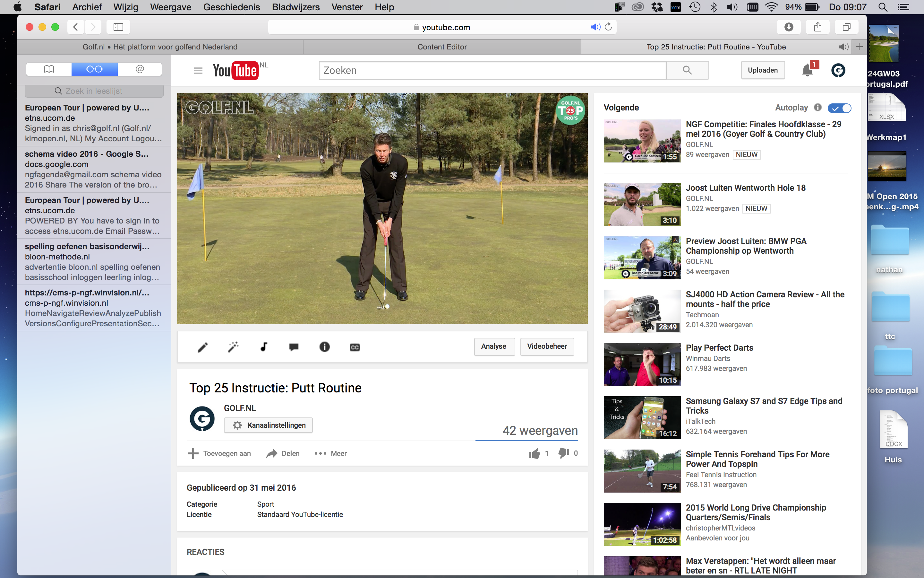Open the video info and settings pencil icon
The image size is (924, 578).
(x=202, y=347)
